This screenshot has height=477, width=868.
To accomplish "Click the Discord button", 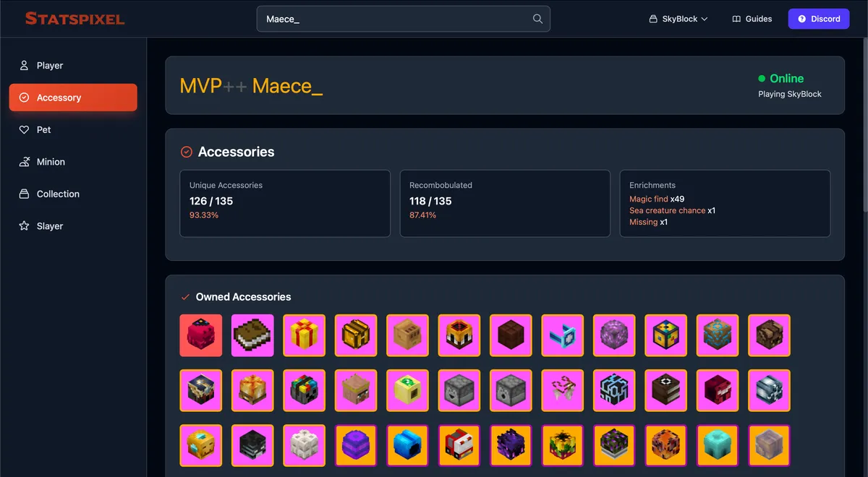I will (819, 19).
